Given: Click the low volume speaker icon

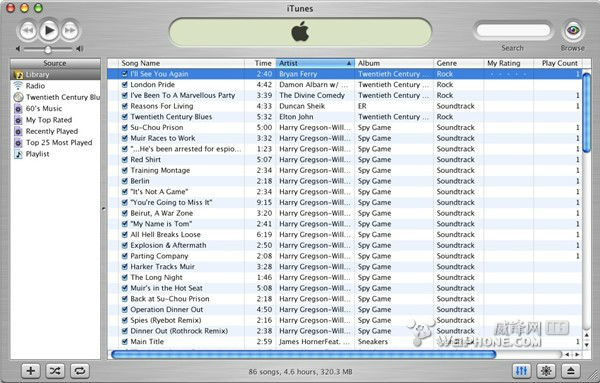Looking at the screenshot, I should (18, 49).
